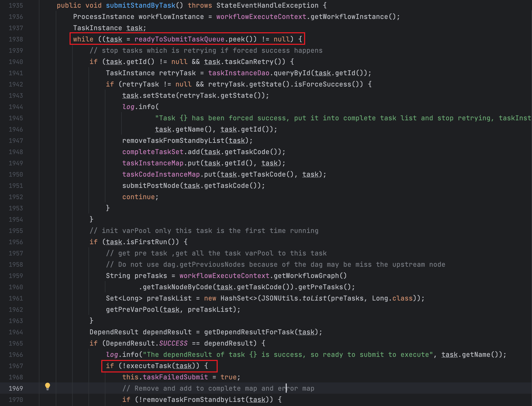This screenshot has width=532, height=406.
Task: Click dependResult variable on line 1964
Action: 167,332
